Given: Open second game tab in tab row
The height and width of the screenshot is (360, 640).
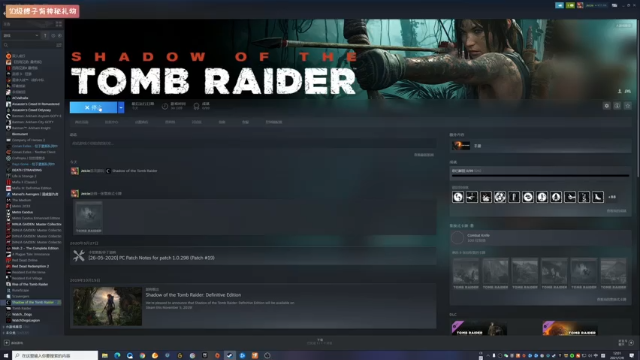Looking at the screenshot, I should point(111,122).
